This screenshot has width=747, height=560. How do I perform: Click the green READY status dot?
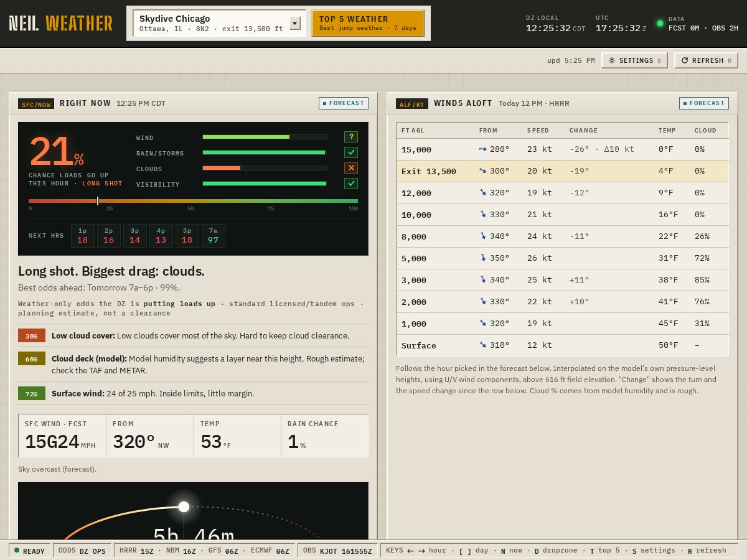point(17,551)
